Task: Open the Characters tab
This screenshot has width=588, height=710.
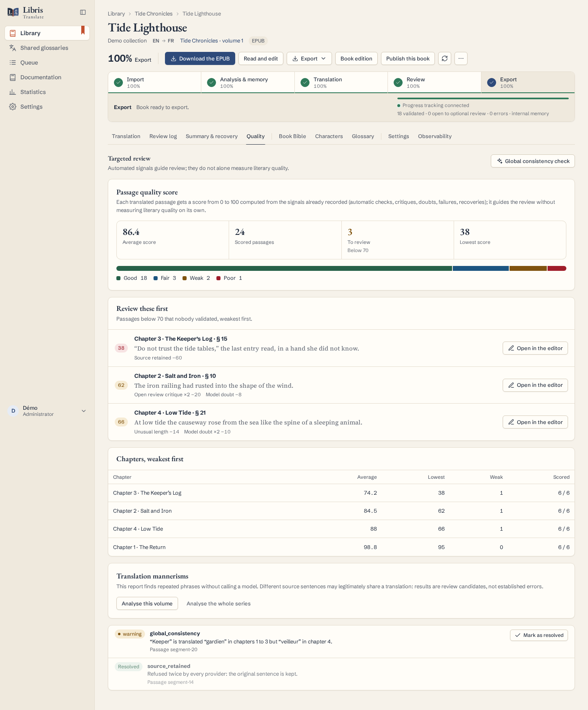Action: [329, 136]
